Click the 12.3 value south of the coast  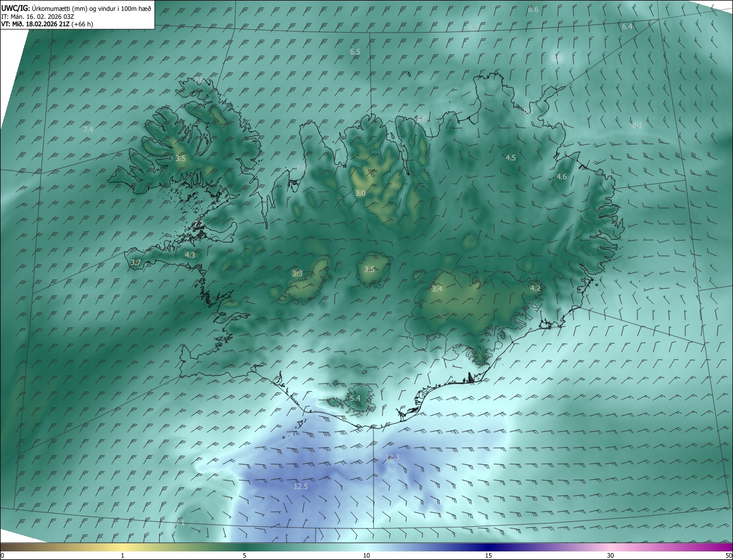point(392,457)
